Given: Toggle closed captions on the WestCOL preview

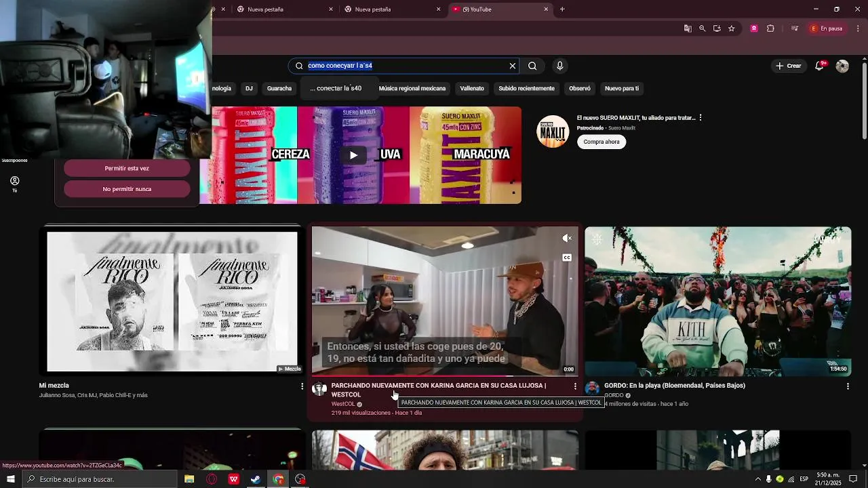Looking at the screenshot, I should (567, 258).
